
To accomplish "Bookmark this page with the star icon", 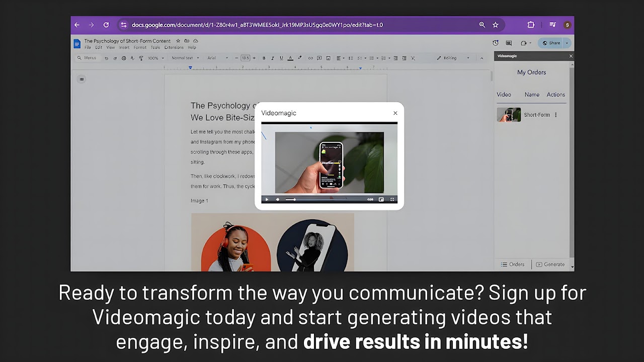I will pos(496,25).
